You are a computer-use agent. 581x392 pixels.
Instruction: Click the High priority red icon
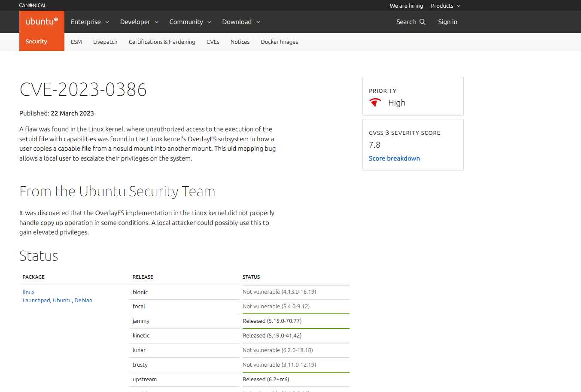pos(375,103)
